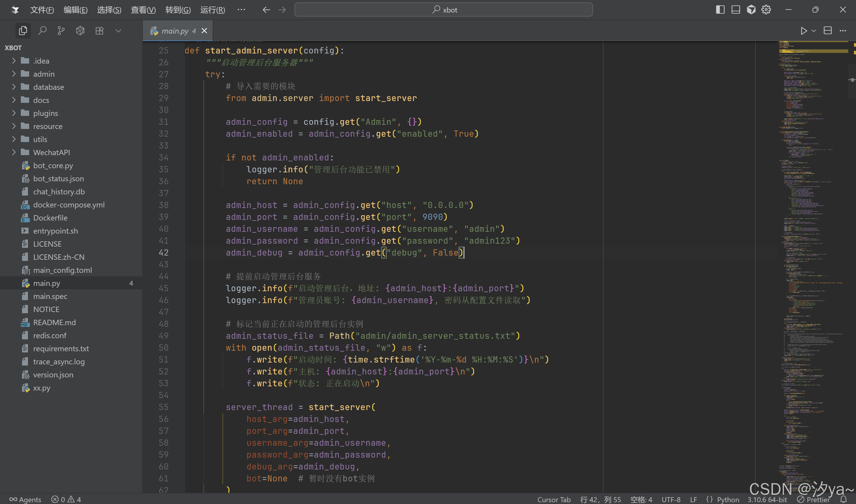Toggle the bottom panel layout
Image resolution: width=856 pixels, height=504 pixels.
[736, 10]
